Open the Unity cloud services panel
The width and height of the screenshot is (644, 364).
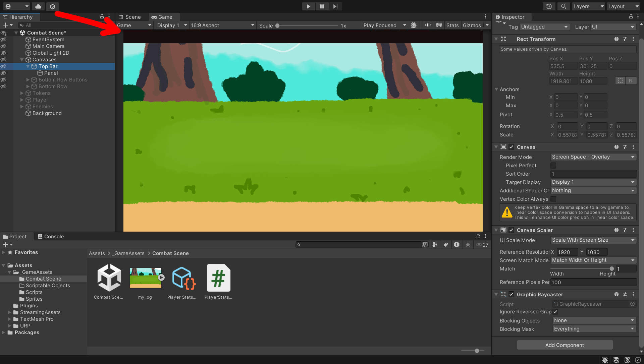[38, 6]
